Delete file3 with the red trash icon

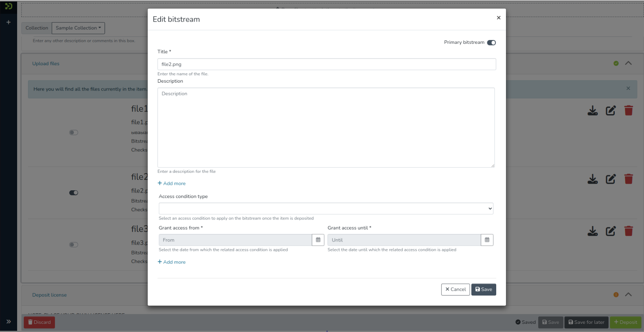(628, 231)
